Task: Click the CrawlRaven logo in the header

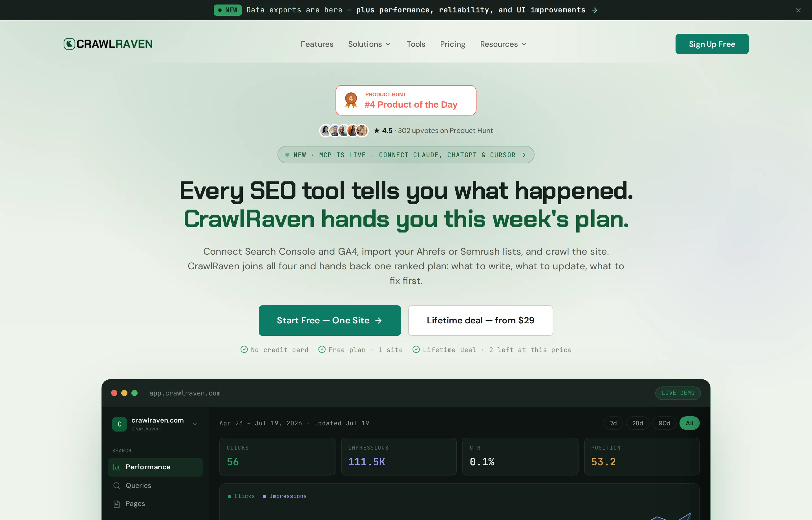Action: click(x=108, y=44)
